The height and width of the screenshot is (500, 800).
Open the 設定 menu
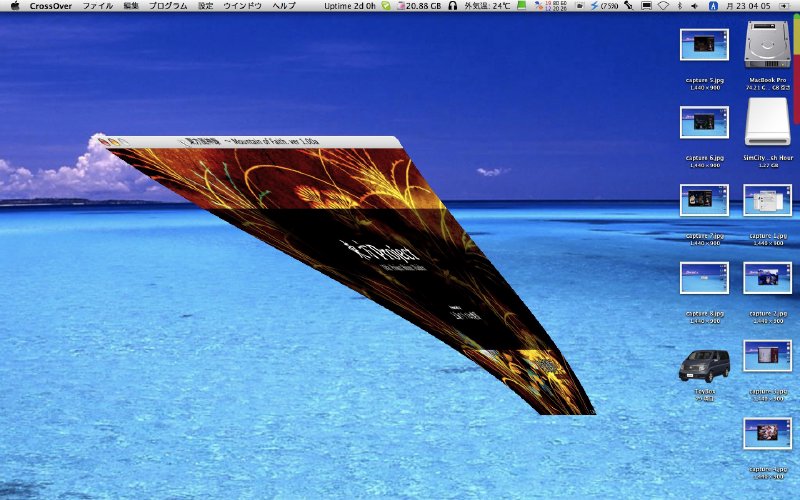coord(205,6)
